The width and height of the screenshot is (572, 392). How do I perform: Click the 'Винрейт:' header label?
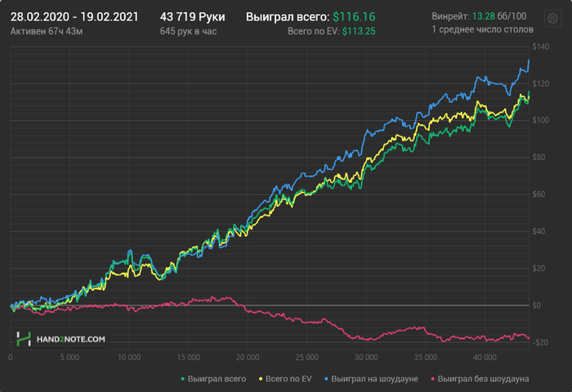point(451,16)
